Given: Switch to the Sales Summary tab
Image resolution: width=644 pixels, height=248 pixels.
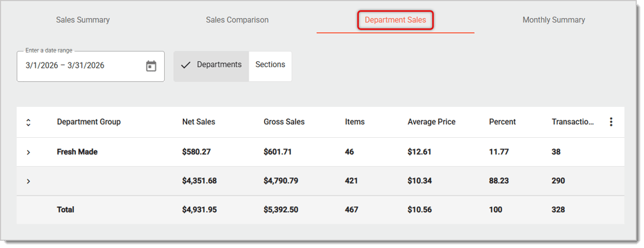Looking at the screenshot, I should pos(83,20).
